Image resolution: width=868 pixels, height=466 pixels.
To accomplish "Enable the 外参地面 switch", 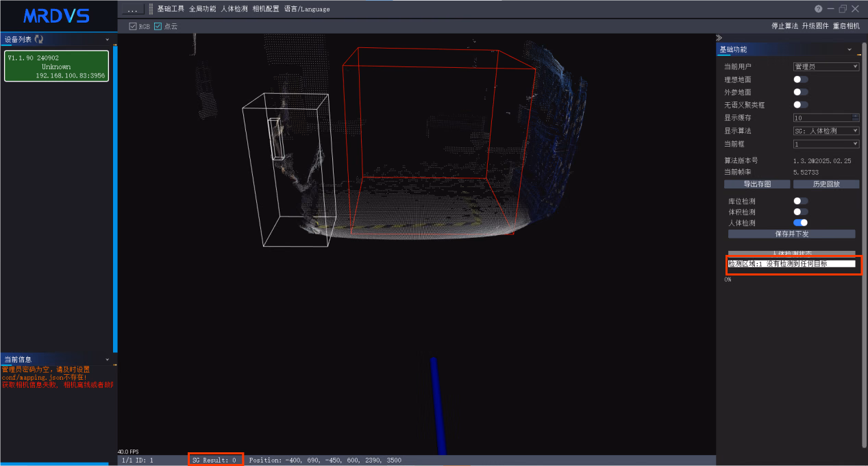I will 800,92.
